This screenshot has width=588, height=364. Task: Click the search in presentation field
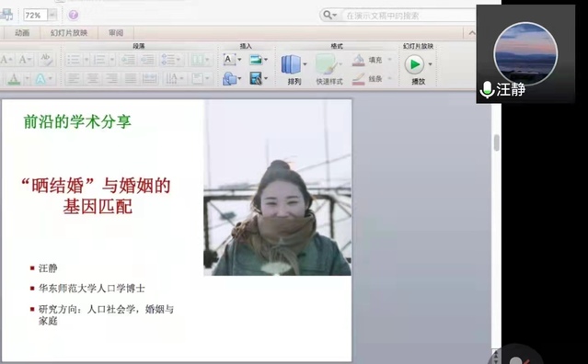tap(407, 16)
